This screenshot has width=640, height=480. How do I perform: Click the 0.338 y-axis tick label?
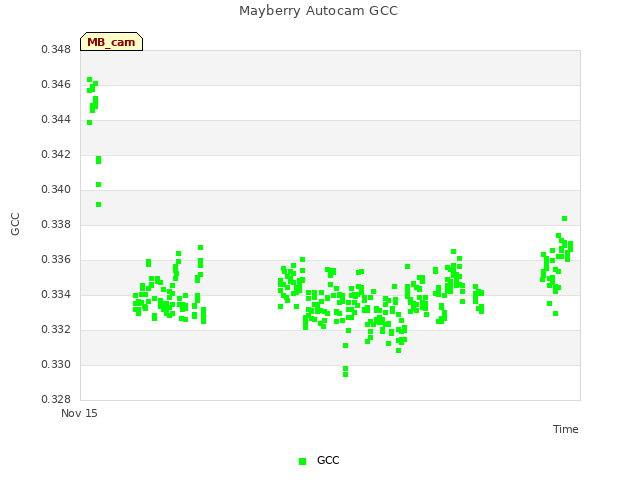point(56,224)
